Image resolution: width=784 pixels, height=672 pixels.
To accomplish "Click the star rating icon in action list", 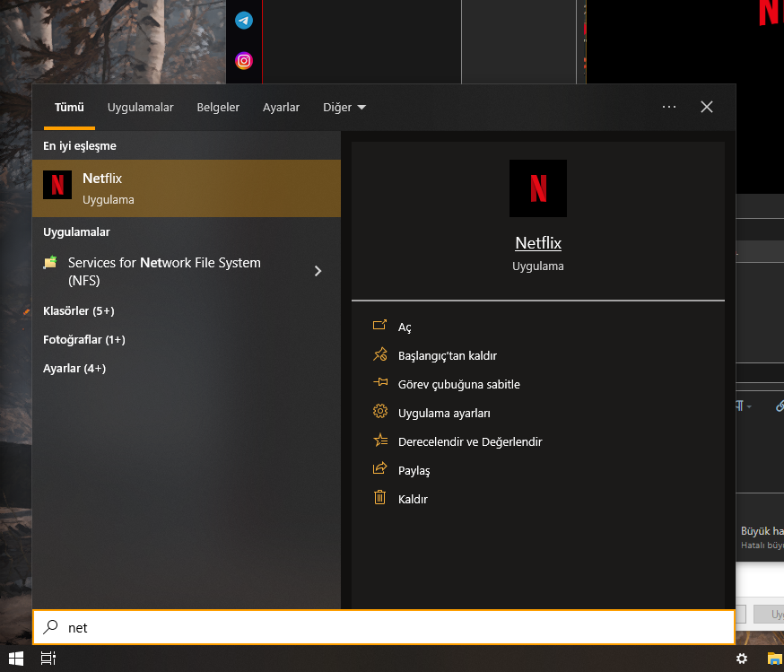I will (x=380, y=440).
